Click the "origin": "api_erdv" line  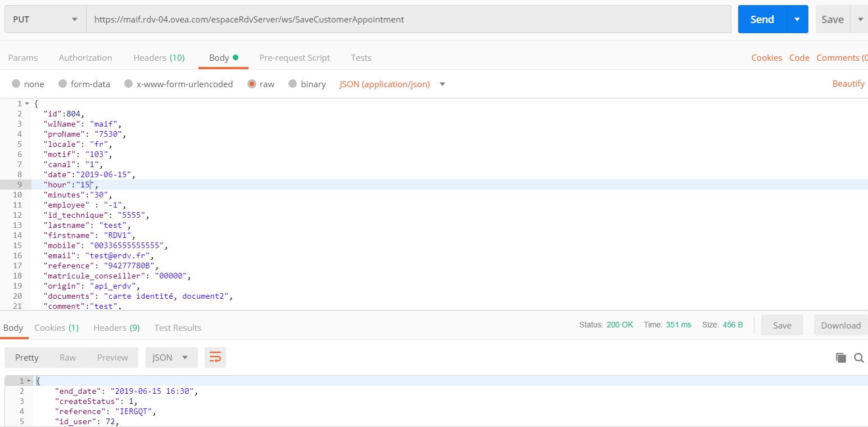pos(92,286)
